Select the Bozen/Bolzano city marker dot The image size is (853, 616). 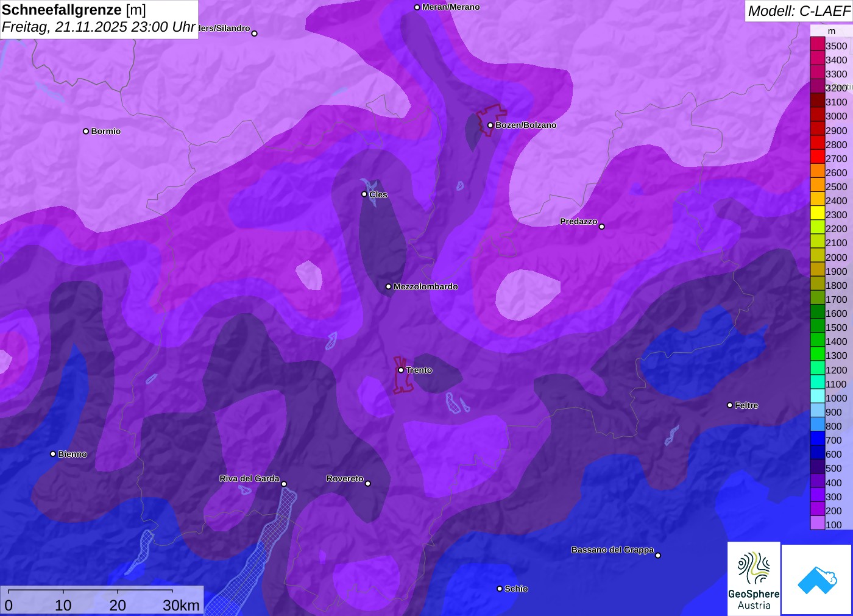click(490, 126)
